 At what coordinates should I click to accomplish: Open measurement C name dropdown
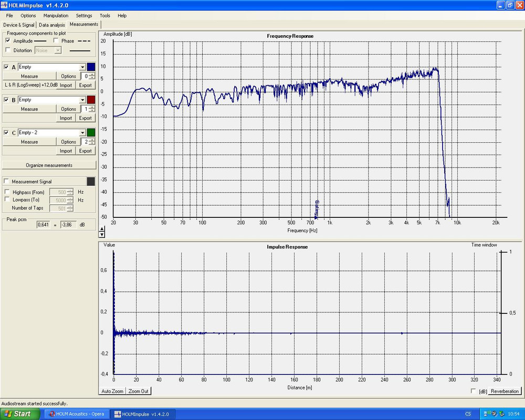[82, 133]
